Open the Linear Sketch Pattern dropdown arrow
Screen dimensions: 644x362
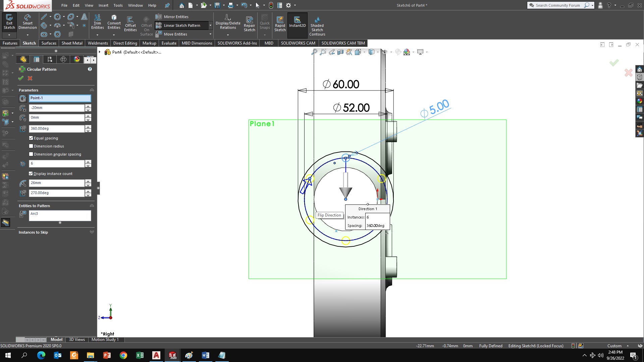[210, 25]
